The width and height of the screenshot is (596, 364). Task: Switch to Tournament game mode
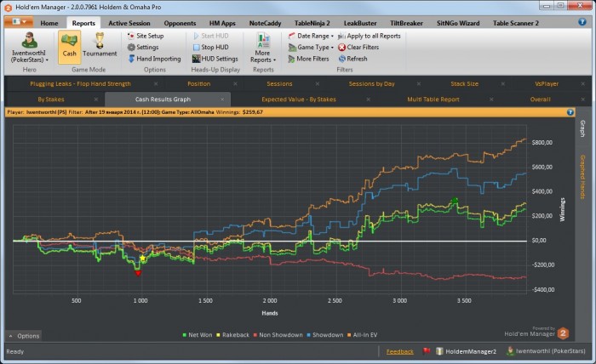pos(100,45)
